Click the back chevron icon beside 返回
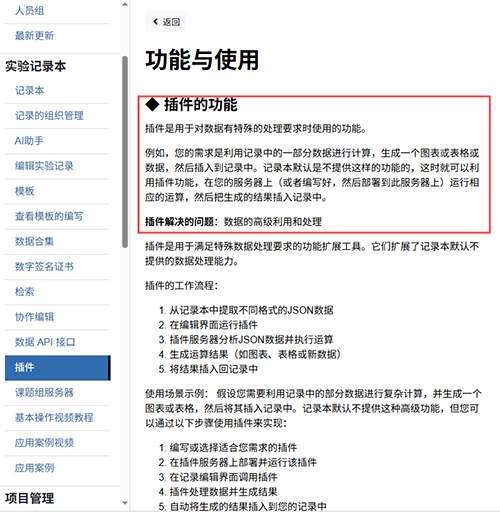 point(155,22)
